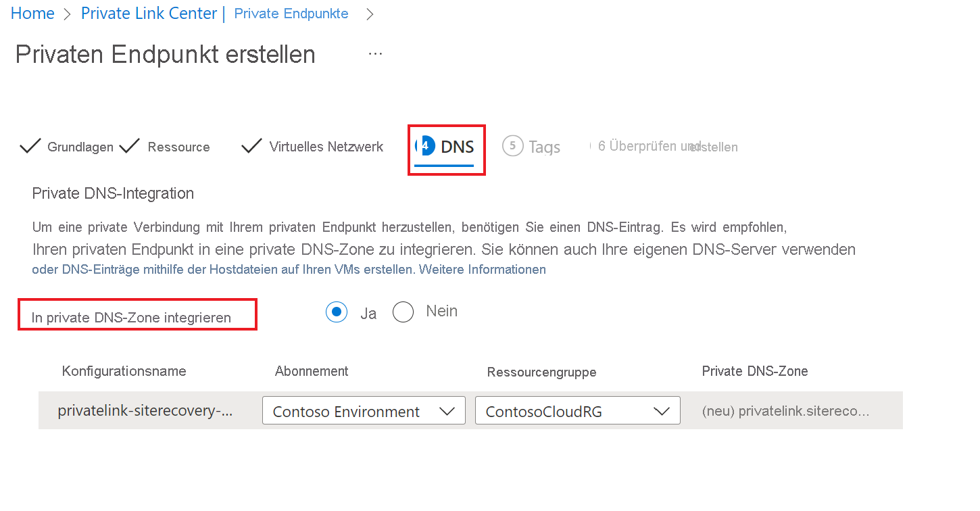Expand the ContosoCloudRG resource group dropdown
This screenshot has width=980, height=511.
[578, 410]
